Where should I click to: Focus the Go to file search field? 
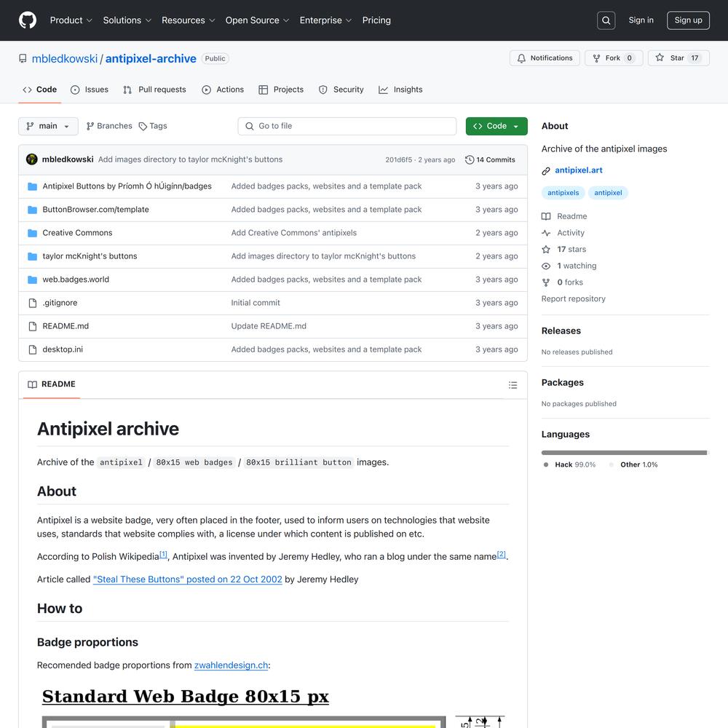(347, 126)
